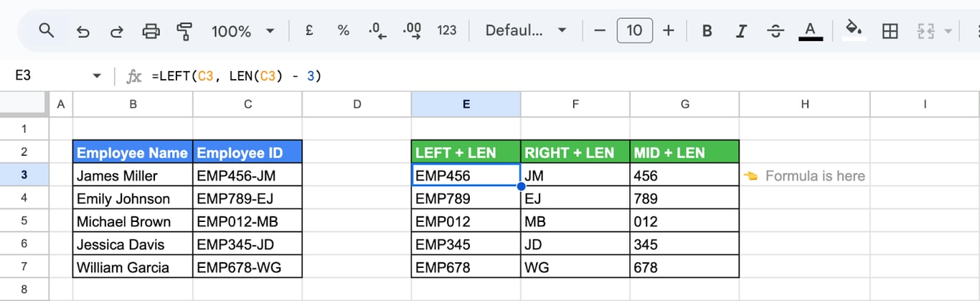Select column F header
The height and width of the screenshot is (301, 980).
click(575, 104)
